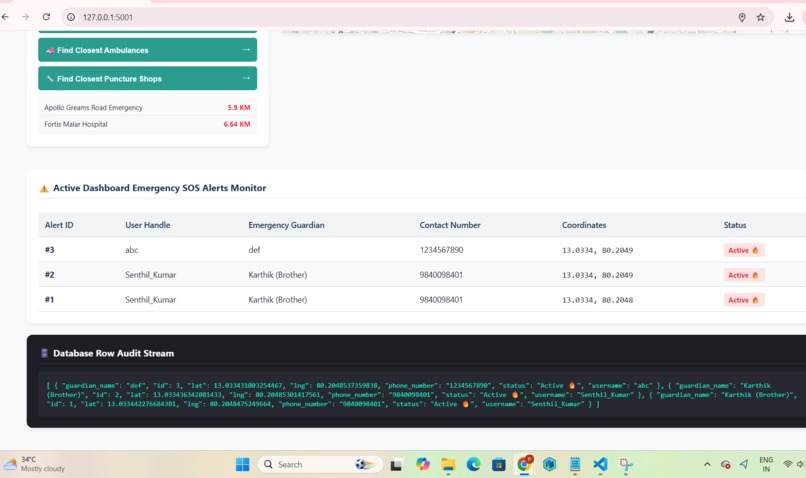Open Task View from taskbar
This screenshot has width=806, height=478.
coord(396,465)
